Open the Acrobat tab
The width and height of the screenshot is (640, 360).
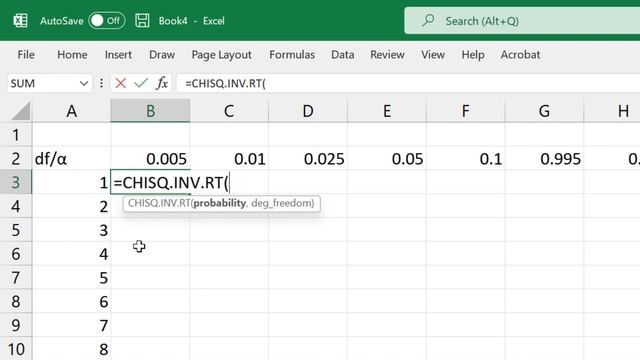pyautogui.click(x=520, y=55)
